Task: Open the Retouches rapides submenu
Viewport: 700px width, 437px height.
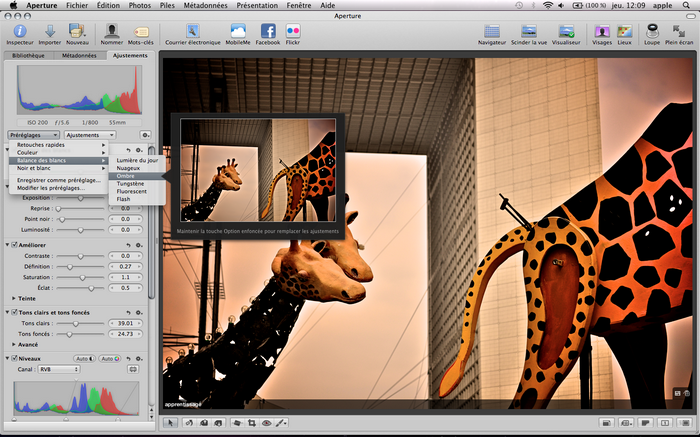Action: (x=58, y=145)
